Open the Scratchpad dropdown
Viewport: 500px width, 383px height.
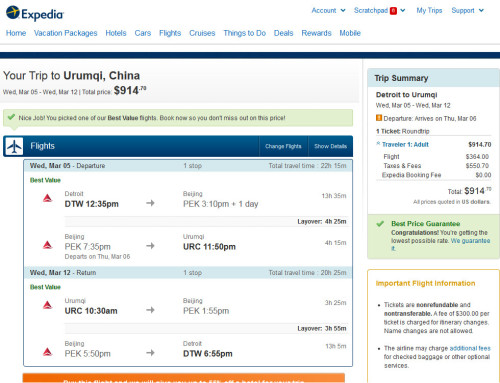(x=380, y=10)
